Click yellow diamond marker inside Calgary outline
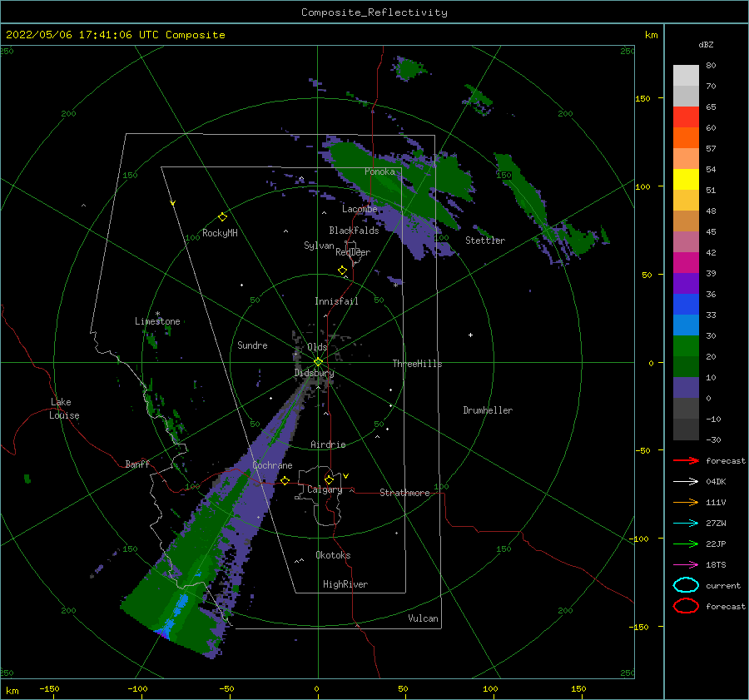The width and height of the screenshot is (749, 700). [329, 479]
